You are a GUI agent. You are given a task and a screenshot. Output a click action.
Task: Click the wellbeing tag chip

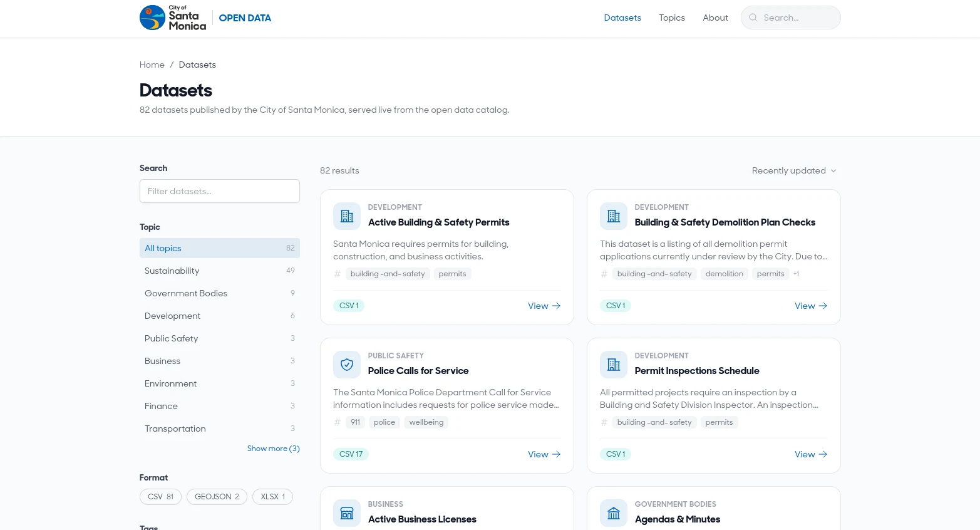click(426, 422)
